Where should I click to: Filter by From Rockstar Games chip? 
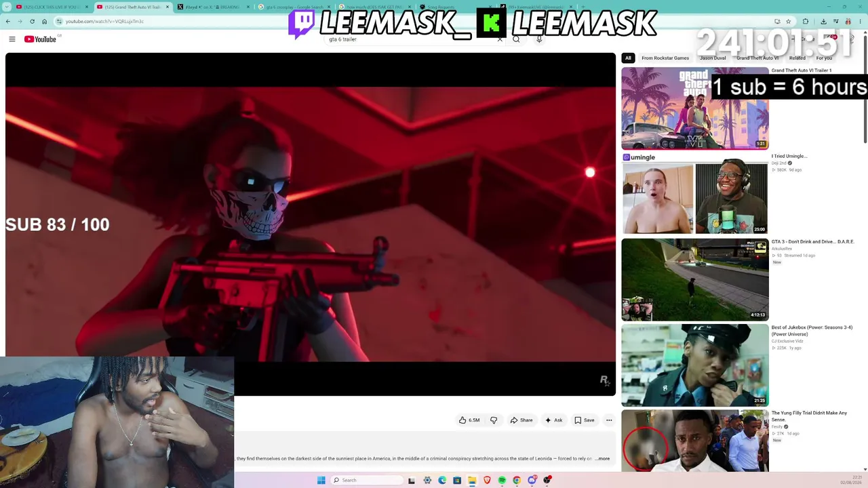[x=665, y=58]
